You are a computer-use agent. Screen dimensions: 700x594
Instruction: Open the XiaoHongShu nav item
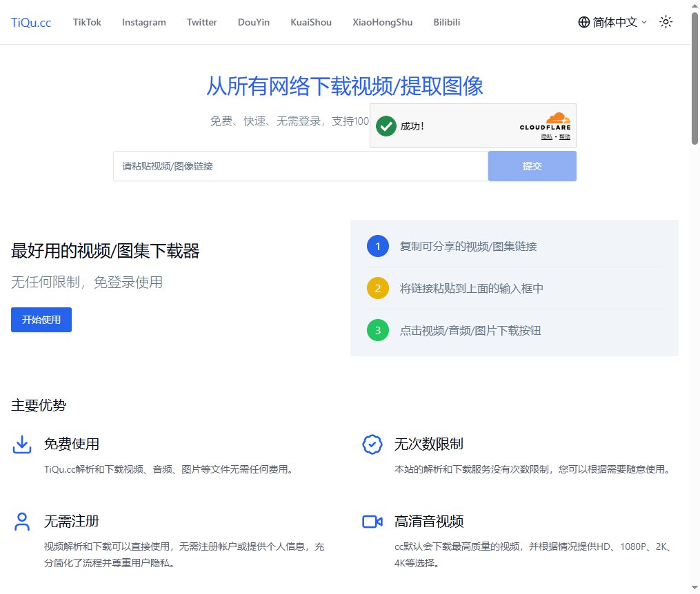(383, 22)
